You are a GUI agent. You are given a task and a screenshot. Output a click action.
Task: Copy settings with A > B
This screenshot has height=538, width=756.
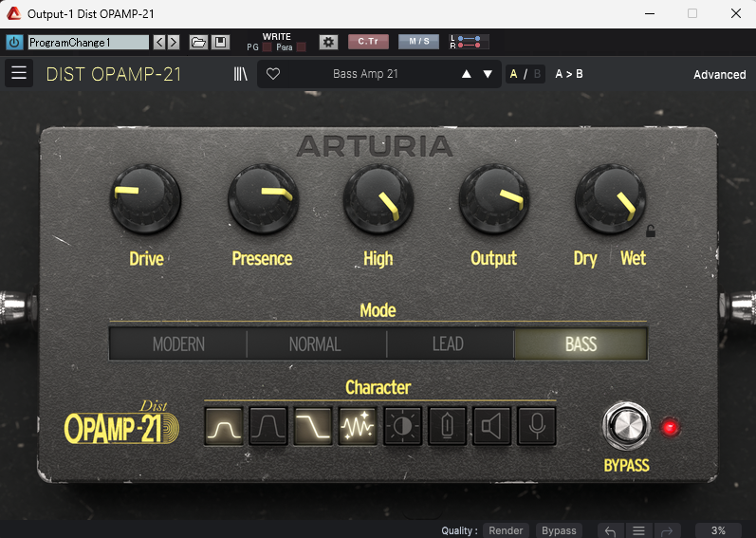(569, 74)
